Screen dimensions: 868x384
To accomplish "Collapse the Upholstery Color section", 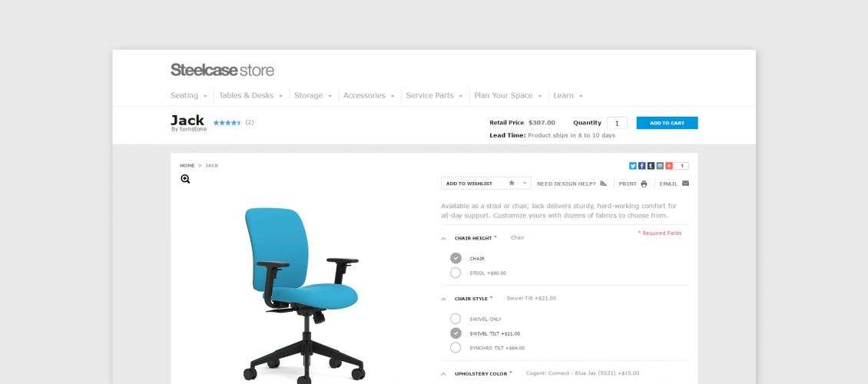I will (443, 374).
